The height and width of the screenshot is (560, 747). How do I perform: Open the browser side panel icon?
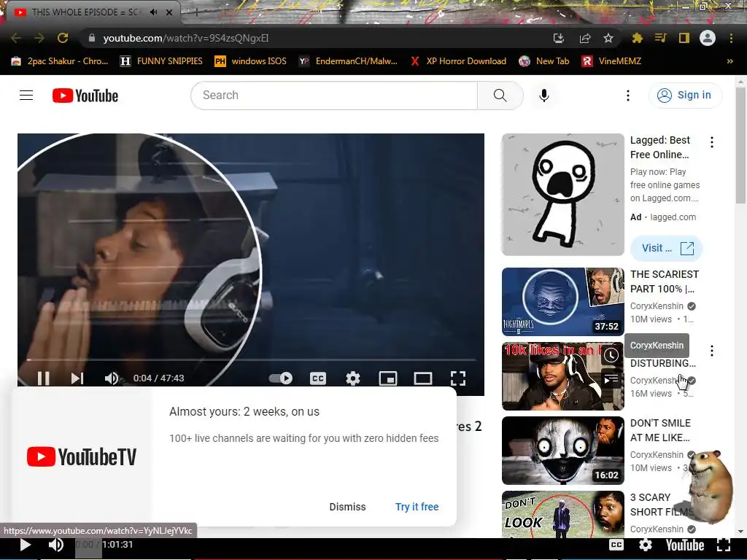click(x=684, y=38)
